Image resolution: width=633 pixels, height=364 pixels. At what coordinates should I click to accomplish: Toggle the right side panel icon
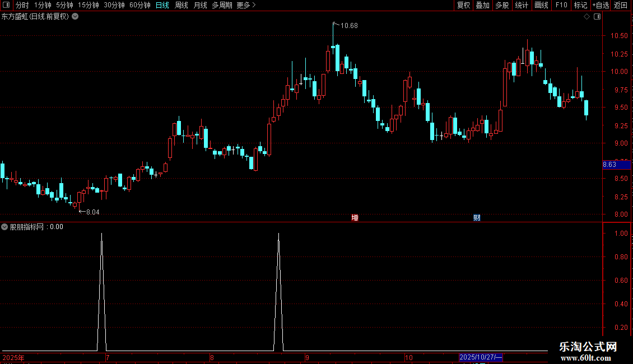click(597, 17)
